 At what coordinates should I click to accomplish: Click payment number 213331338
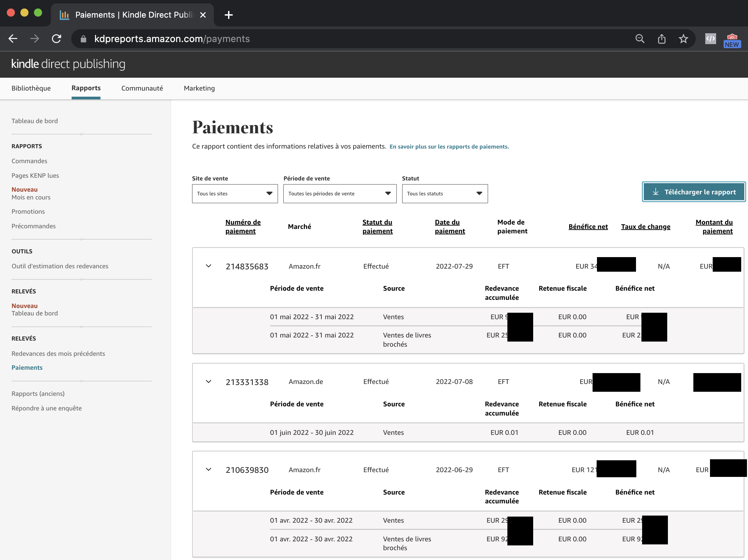[x=247, y=382]
